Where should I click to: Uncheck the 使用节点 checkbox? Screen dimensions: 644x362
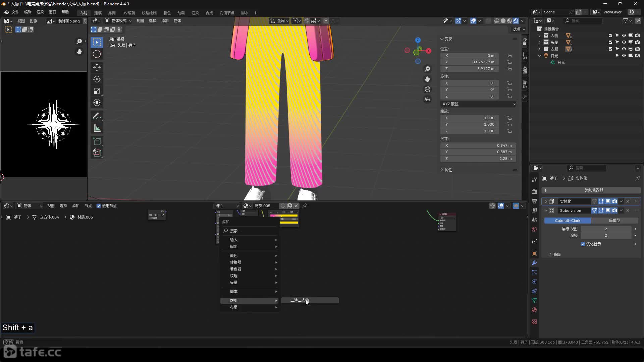tap(99, 206)
